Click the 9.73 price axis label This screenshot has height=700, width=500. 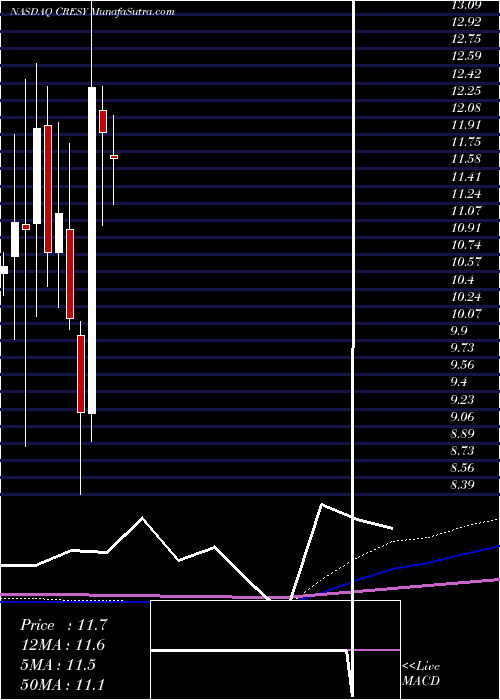coord(463,348)
